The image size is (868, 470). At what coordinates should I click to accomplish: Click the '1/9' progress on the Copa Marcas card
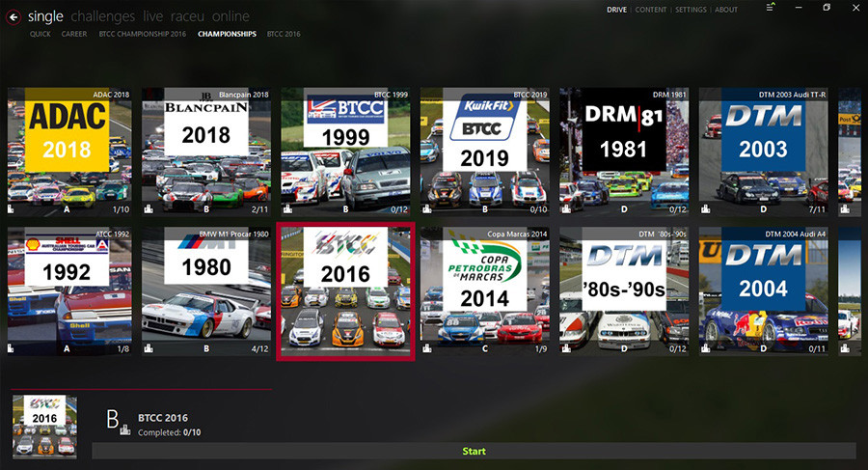point(541,348)
